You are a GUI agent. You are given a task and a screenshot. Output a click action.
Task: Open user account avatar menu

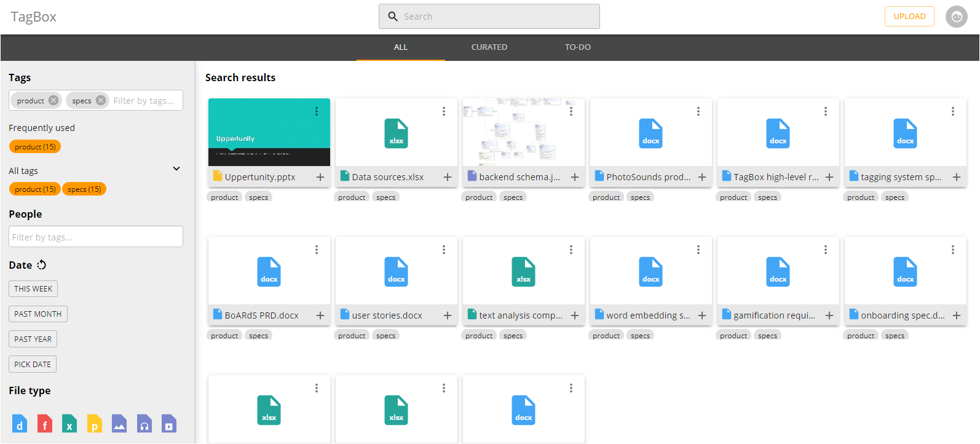tap(957, 17)
